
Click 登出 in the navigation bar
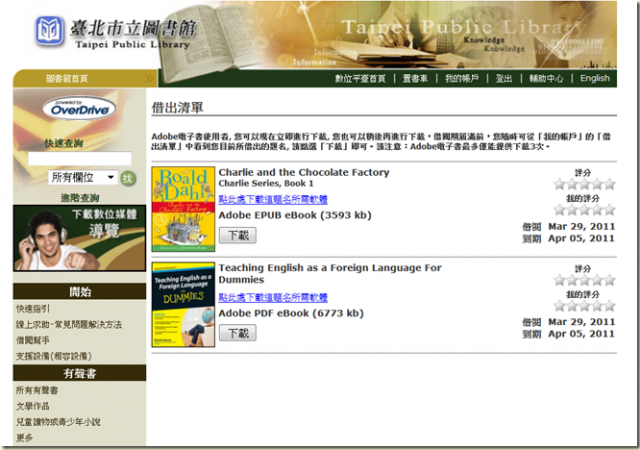(x=504, y=78)
